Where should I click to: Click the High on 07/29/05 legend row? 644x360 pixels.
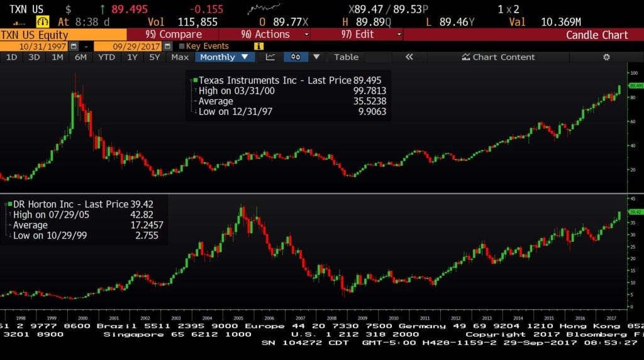pos(82,215)
